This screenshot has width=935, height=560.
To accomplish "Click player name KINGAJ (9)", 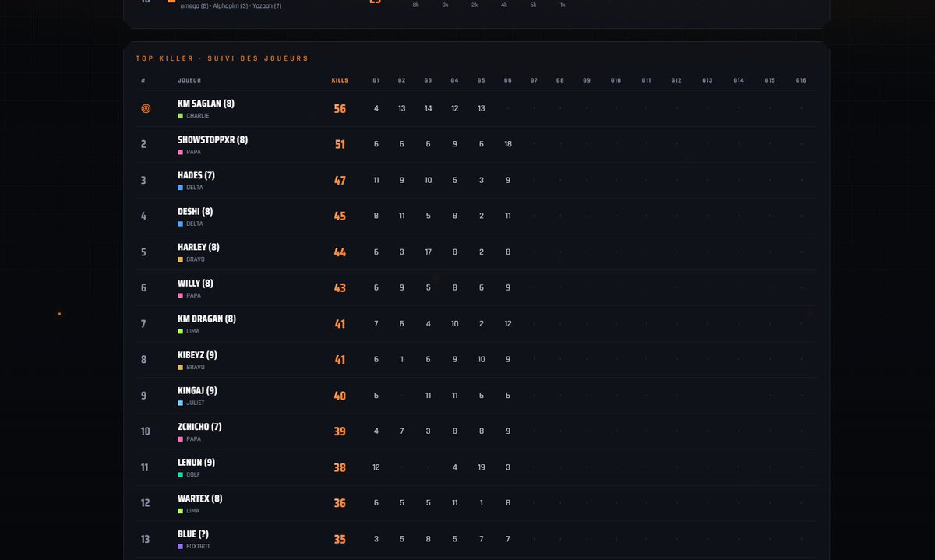I will click(x=197, y=391).
